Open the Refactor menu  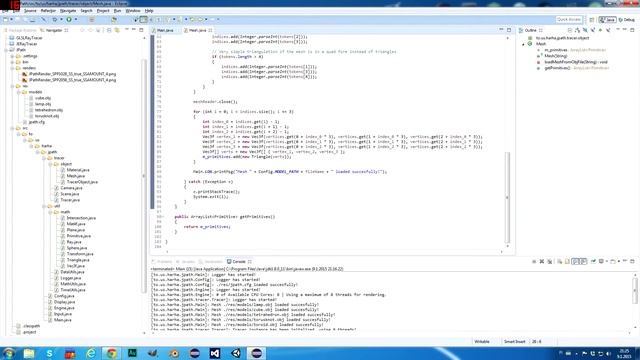[48, 11]
